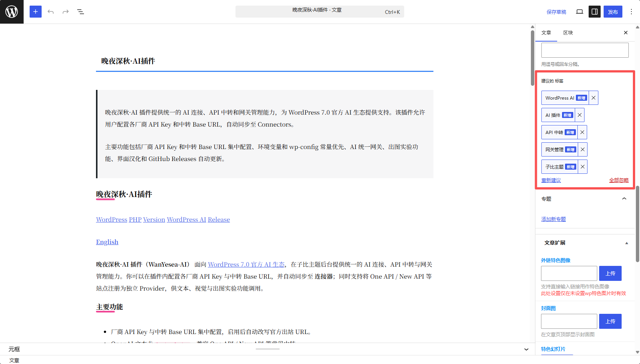The width and height of the screenshot is (640, 364).
Task: Click 上传 beside 封面图 field
Action: [x=610, y=321]
